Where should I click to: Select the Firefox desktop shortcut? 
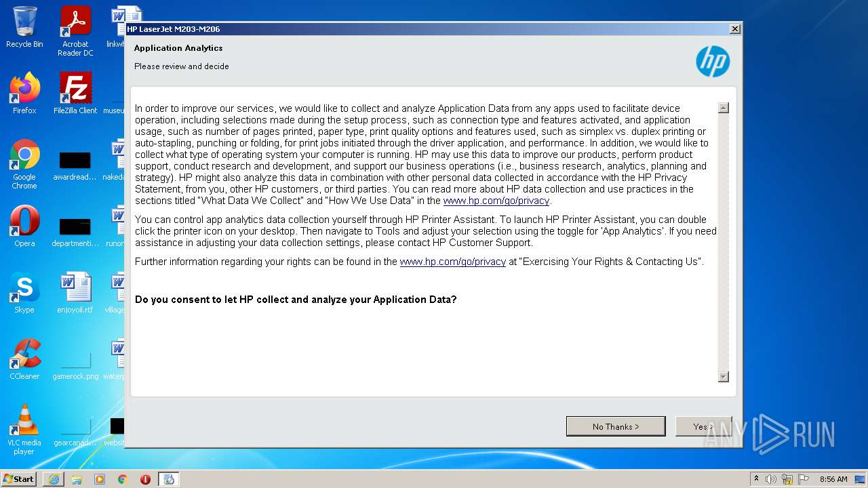coord(24,94)
